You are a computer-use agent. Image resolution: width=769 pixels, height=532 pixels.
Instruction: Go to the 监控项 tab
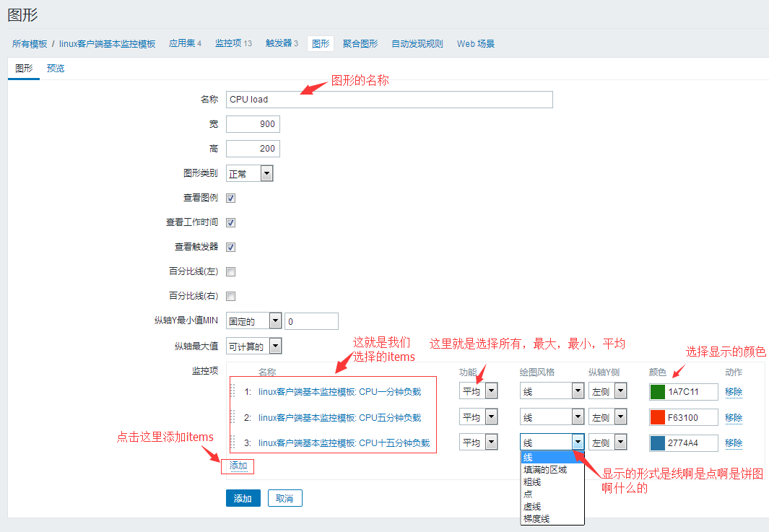coord(233,43)
